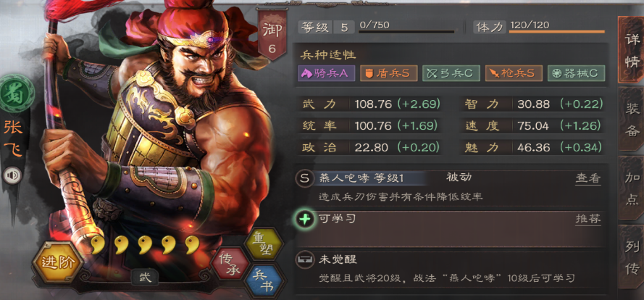
Task: Click the S-rank skill badge icon
Action: click(x=304, y=178)
